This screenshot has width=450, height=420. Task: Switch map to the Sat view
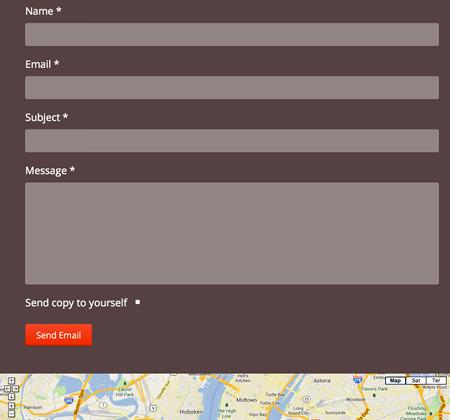[416, 380]
